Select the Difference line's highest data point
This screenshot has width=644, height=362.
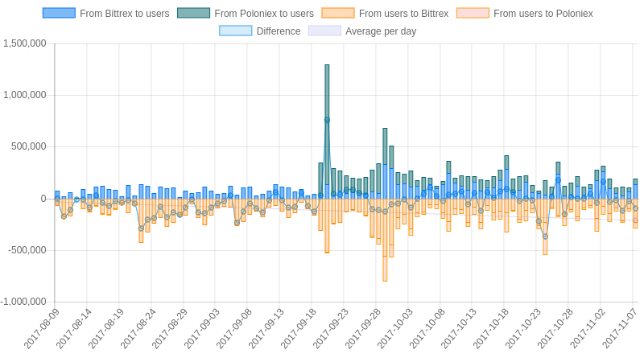pyautogui.click(x=327, y=120)
